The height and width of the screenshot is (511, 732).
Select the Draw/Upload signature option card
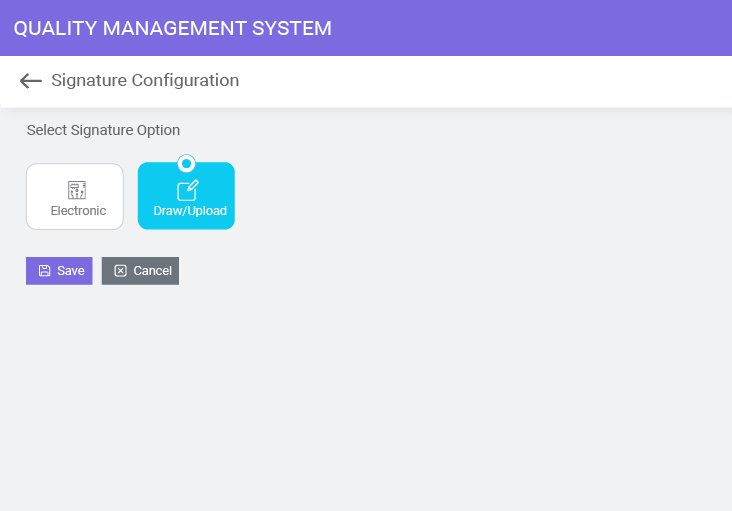pos(186,196)
